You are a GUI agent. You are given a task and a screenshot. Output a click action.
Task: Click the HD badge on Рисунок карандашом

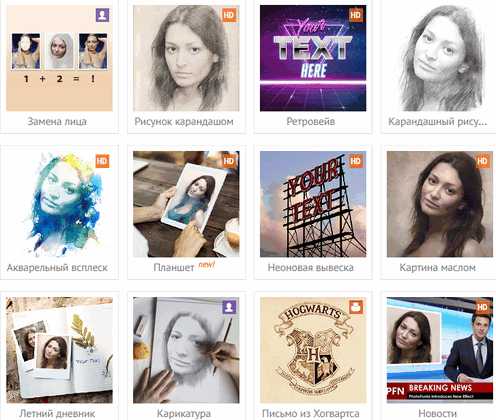click(229, 15)
